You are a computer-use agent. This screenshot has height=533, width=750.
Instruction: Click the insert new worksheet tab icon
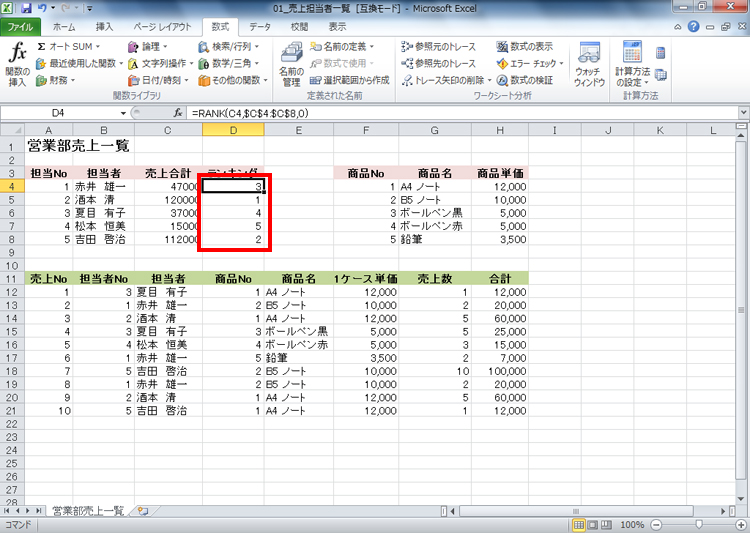[143, 511]
